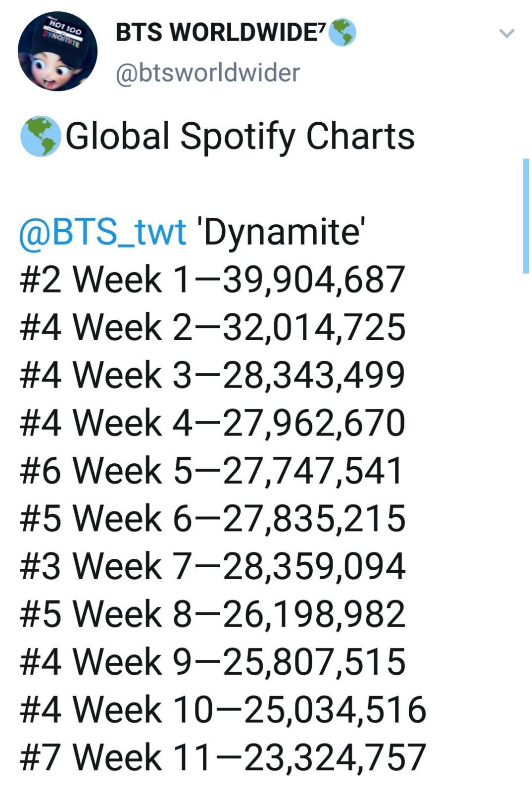The image size is (532, 792).
Task: Click the Week 1 line with 39,904,687
Action: [213, 279]
